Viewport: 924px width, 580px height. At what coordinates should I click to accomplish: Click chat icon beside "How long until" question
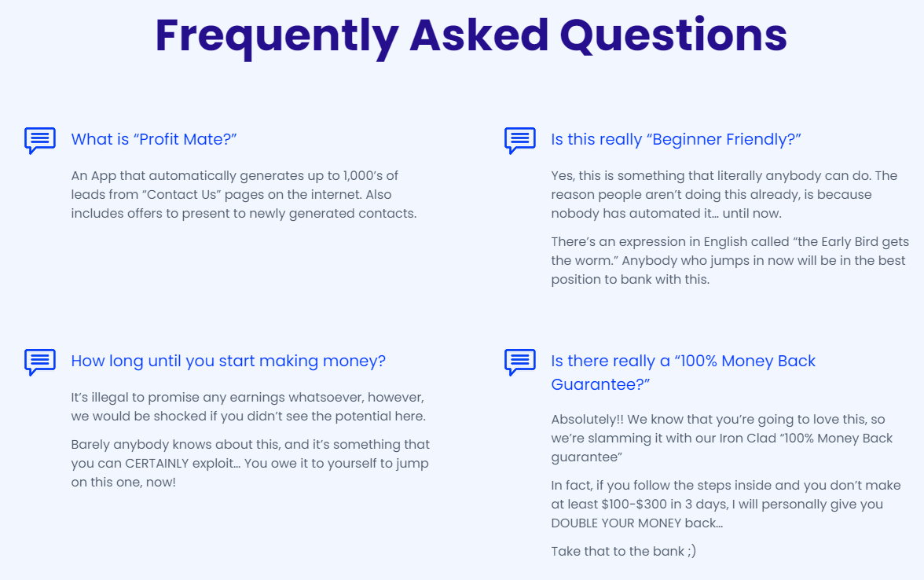(x=40, y=362)
